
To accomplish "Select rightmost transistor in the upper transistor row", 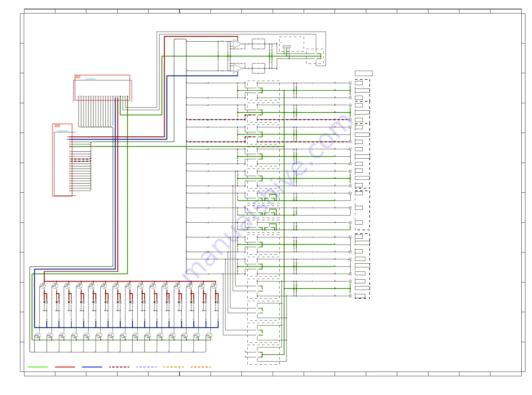I will [x=214, y=286].
